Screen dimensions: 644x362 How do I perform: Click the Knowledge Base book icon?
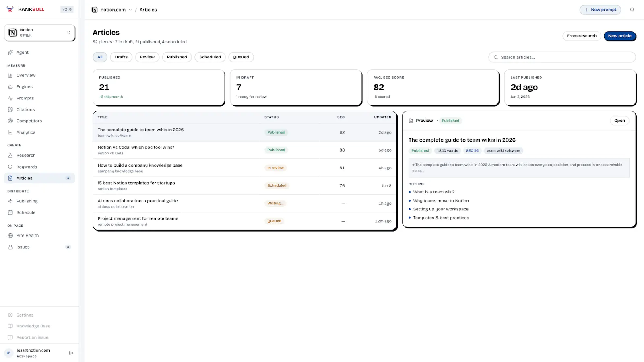point(10,326)
